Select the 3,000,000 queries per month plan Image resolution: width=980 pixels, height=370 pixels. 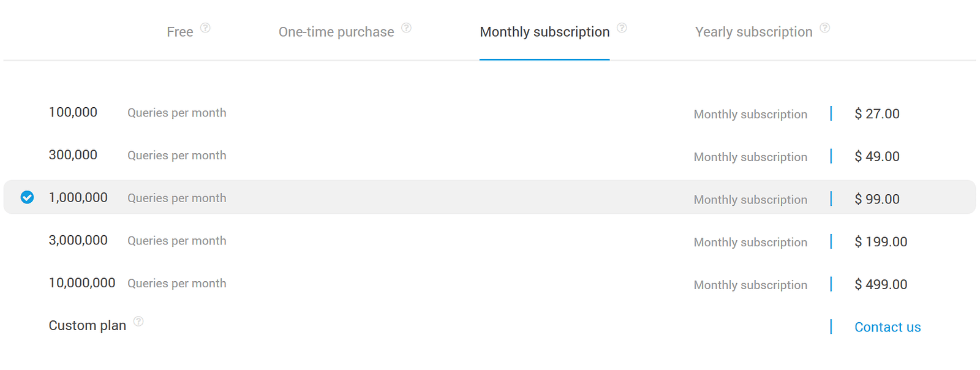(78, 240)
